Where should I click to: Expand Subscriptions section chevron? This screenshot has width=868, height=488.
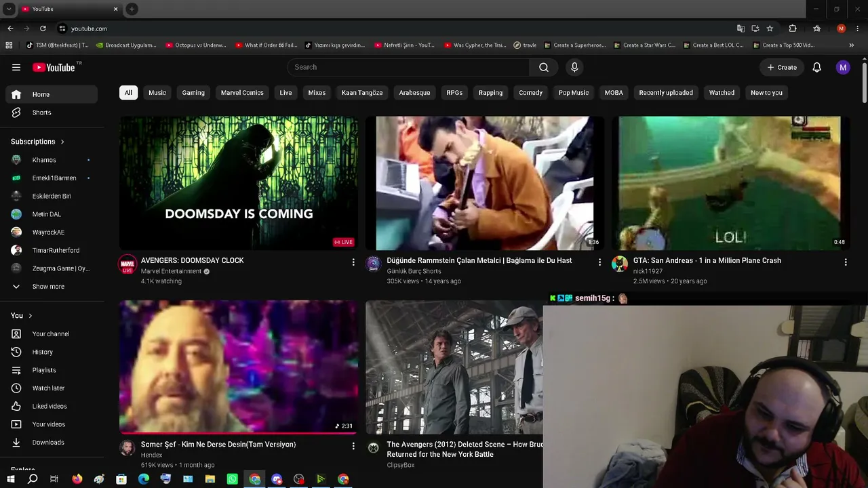point(62,142)
